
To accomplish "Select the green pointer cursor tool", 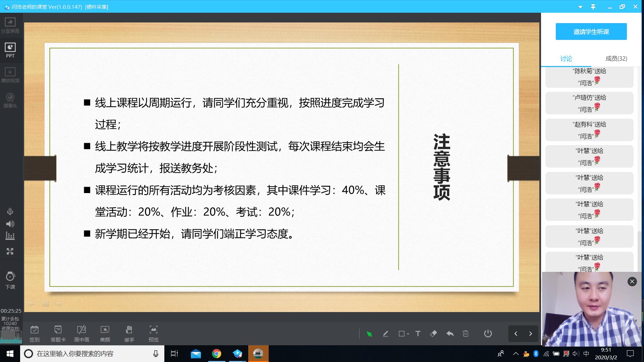I will point(369,334).
